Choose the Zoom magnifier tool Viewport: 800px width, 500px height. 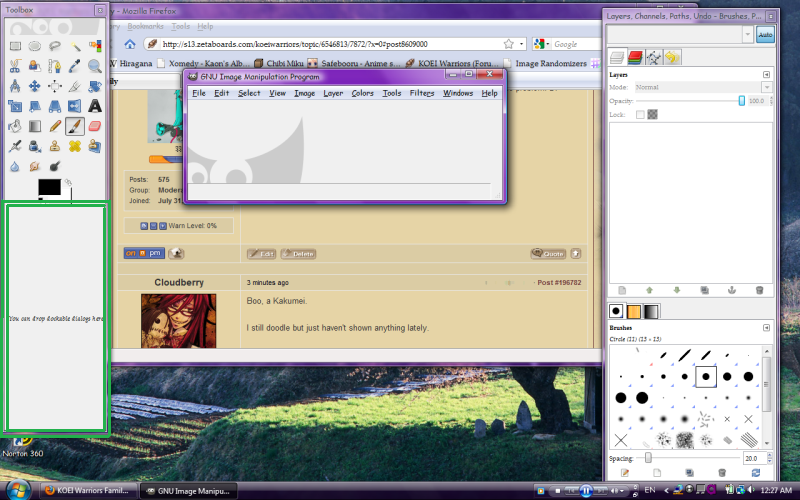tap(95, 66)
